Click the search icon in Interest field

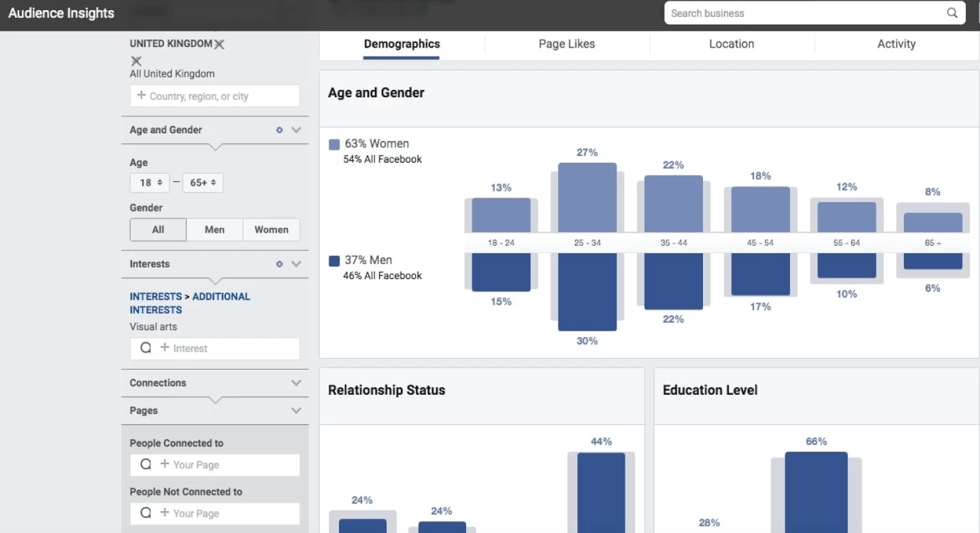point(146,348)
